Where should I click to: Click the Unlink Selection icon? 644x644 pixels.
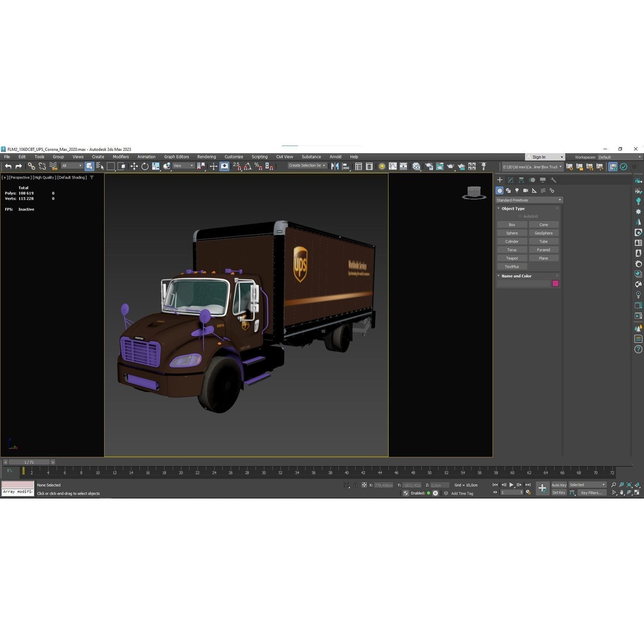click(42, 166)
